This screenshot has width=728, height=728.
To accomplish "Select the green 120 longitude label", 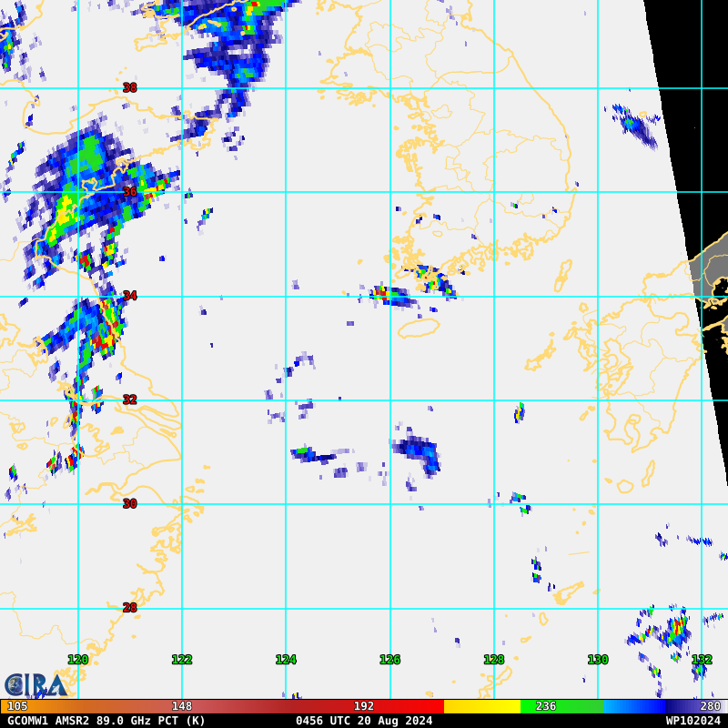I will click(x=78, y=660).
